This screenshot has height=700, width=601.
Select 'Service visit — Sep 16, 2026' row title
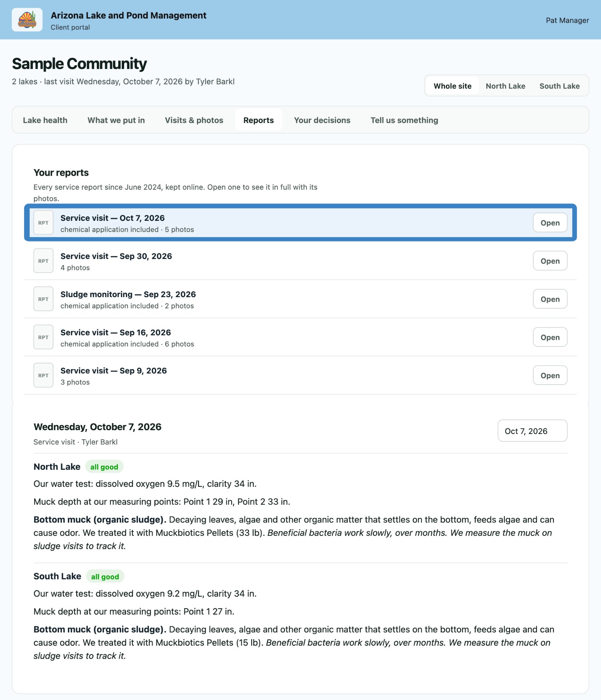[x=115, y=332]
